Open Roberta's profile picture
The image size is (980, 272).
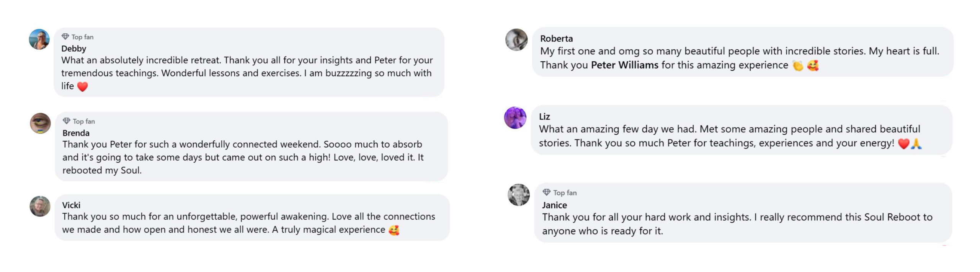[x=516, y=40]
